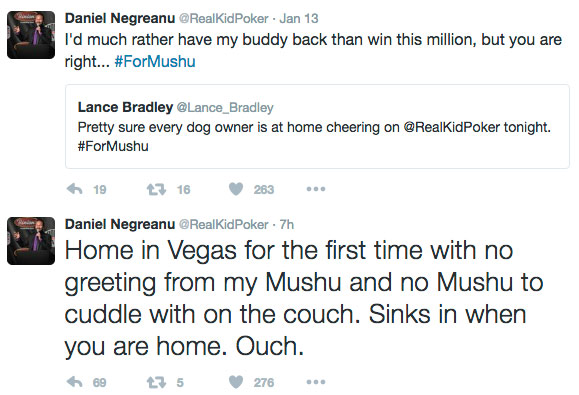Viewport: 579px width, 395px height.
Task: Retweet the Jan 13 tweet with 16 retweets
Action: click(157, 189)
